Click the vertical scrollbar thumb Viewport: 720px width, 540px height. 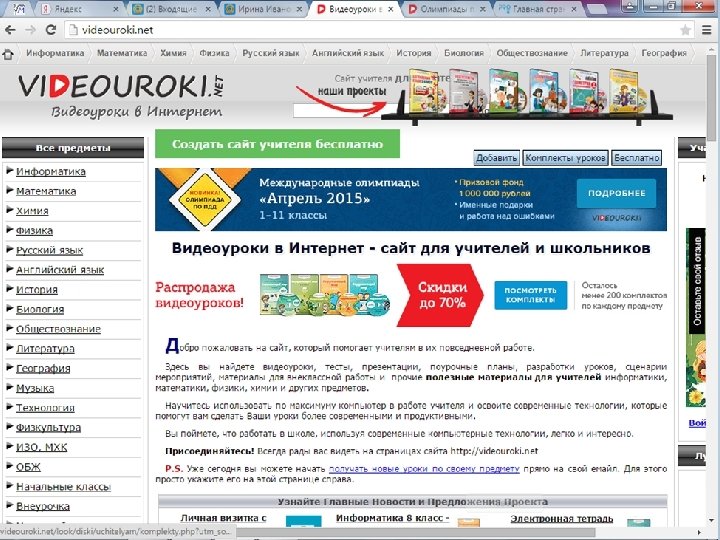click(x=711, y=96)
